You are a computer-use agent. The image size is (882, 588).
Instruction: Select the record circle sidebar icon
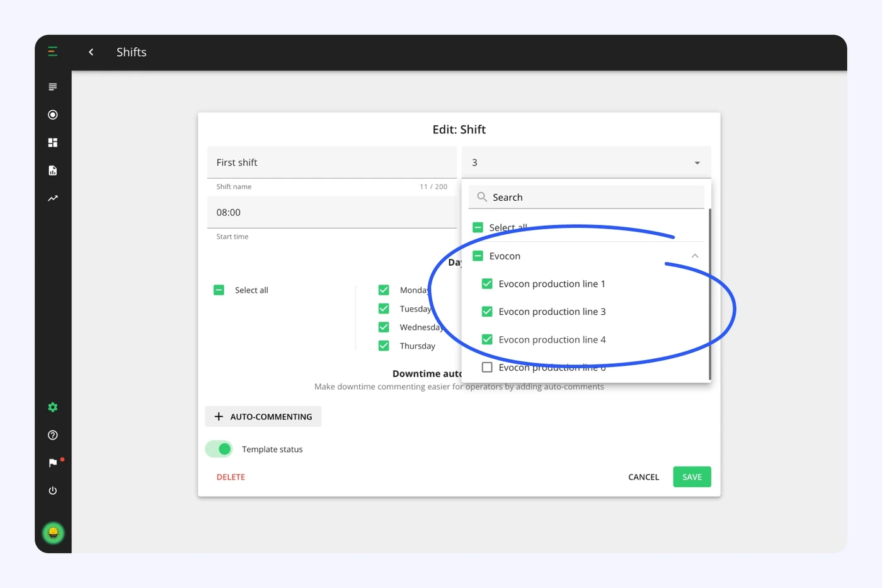(x=53, y=115)
